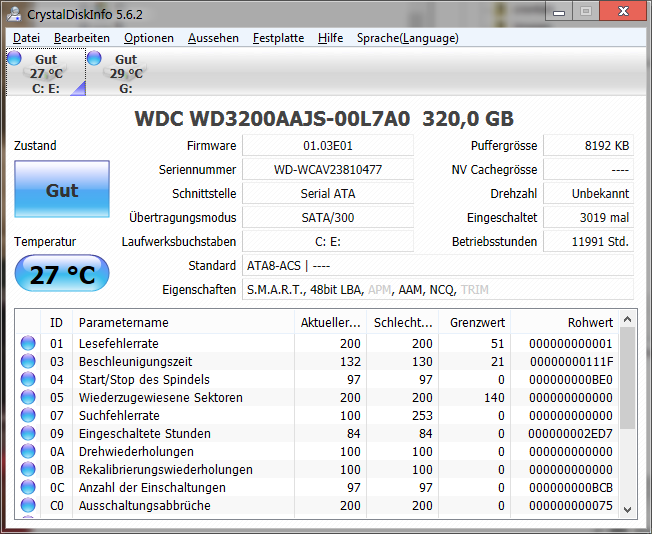652x534 pixels.
Task: Click status orb for Lesefehlerrate row
Action: [28, 343]
